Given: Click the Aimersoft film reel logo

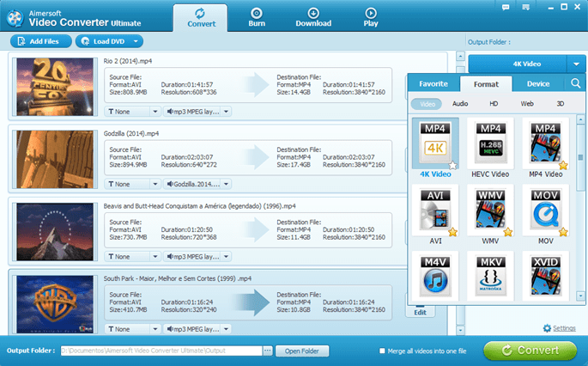Looking at the screenshot, I should (x=15, y=18).
